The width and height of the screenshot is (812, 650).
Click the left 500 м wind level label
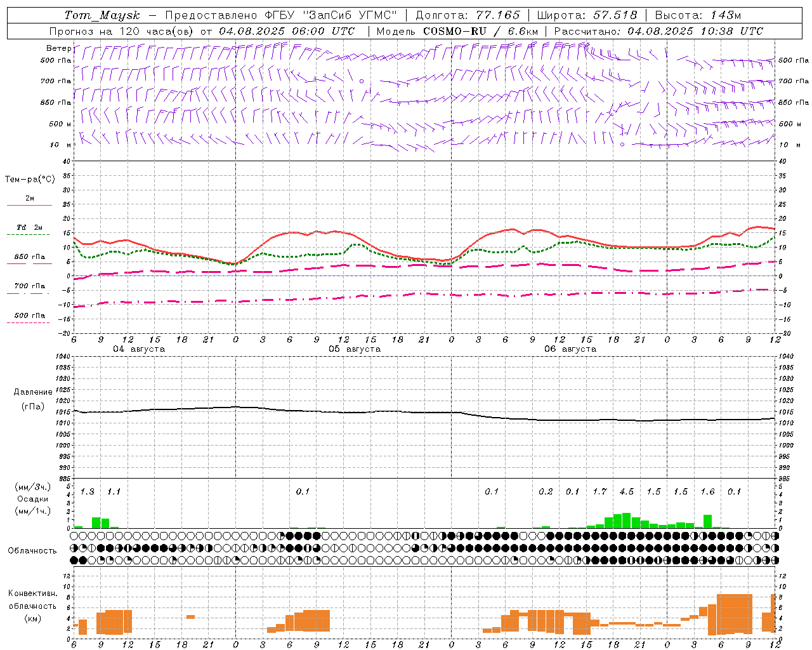pyautogui.click(x=60, y=124)
